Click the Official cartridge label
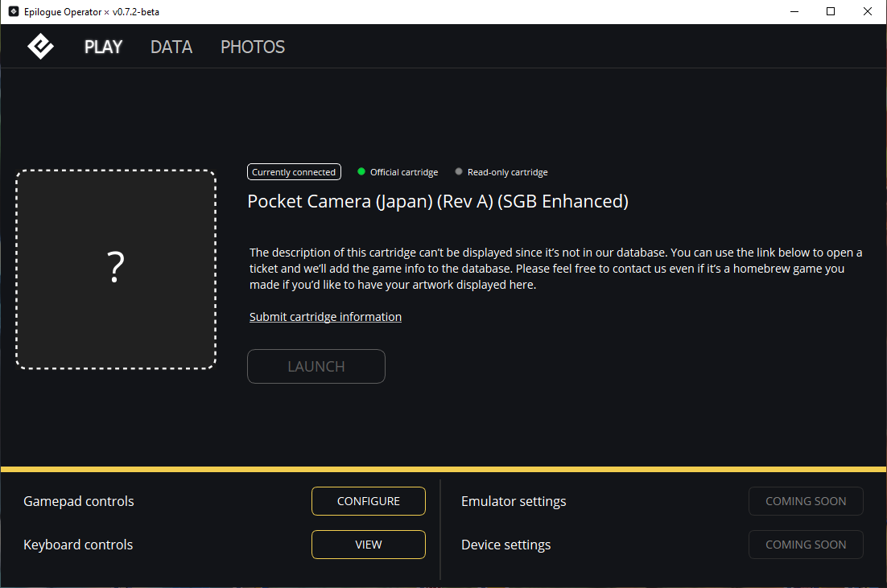The width and height of the screenshot is (887, 588). pos(404,172)
